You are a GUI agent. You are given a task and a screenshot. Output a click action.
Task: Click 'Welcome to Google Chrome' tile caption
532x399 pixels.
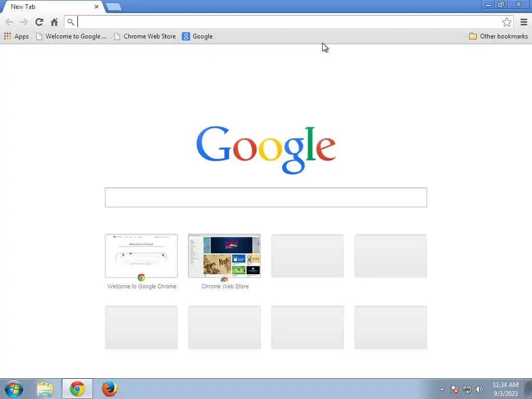142,286
